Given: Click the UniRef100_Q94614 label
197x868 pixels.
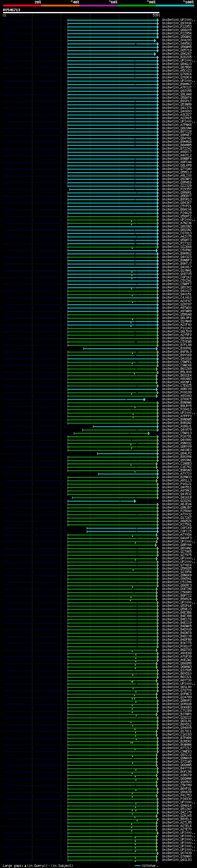Looking at the screenshot, I should click(x=177, y=805).
